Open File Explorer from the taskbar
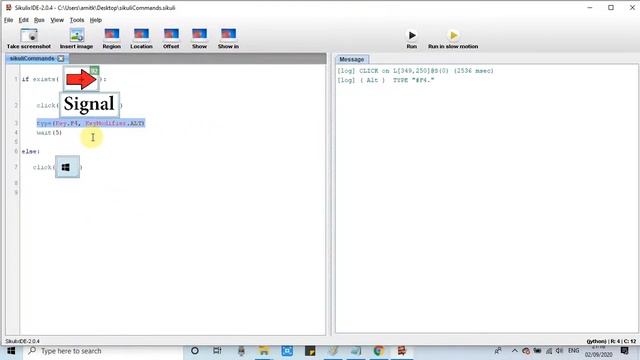 tap(264, 351)
